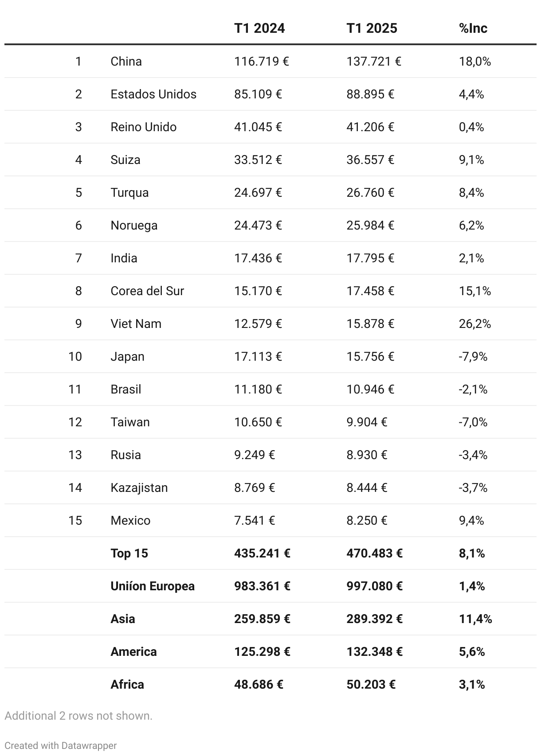This screenshot has width=541, height=756.
Task: Click America's 5,6% increase cell
Action: point(471,651)
